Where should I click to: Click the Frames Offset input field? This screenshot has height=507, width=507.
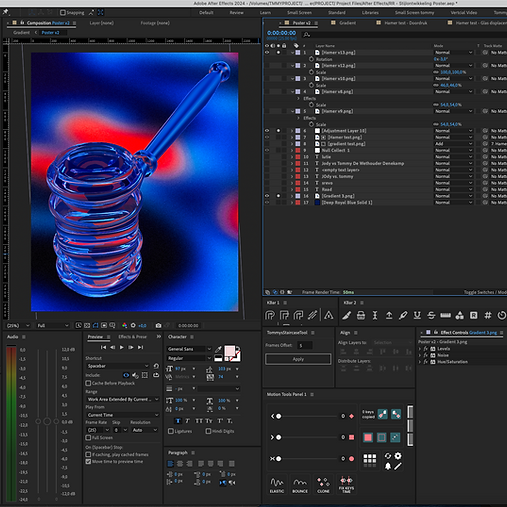305,345
